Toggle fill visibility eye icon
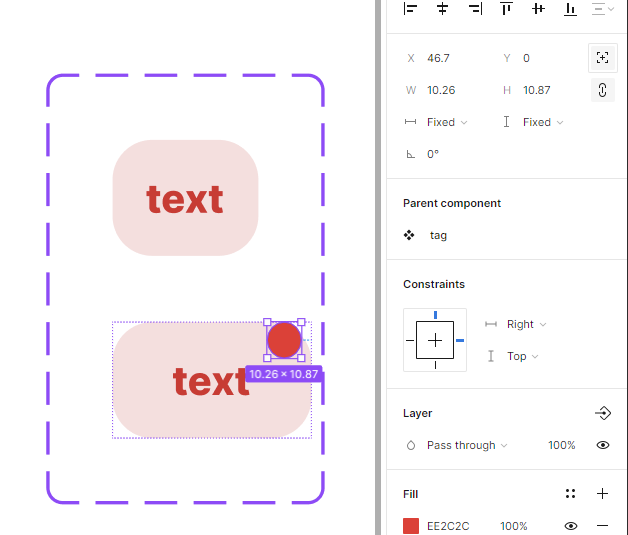The width and height of the screenshot is (628, 535). point(571,526)
